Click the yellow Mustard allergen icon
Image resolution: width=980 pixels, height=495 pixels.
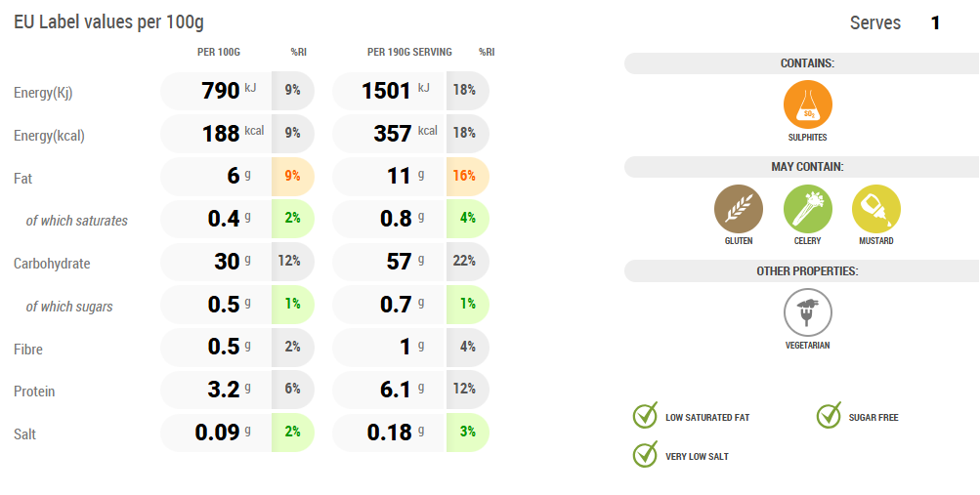875,208
